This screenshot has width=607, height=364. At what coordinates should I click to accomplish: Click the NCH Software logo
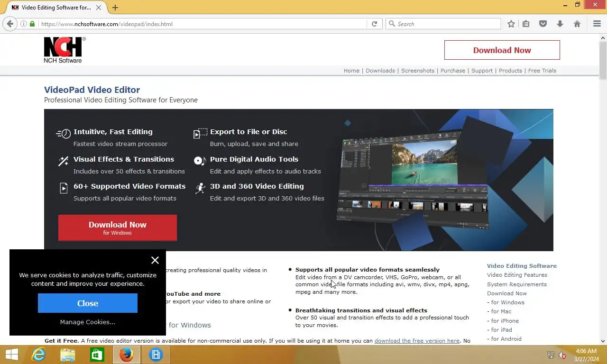coord(65,50)
